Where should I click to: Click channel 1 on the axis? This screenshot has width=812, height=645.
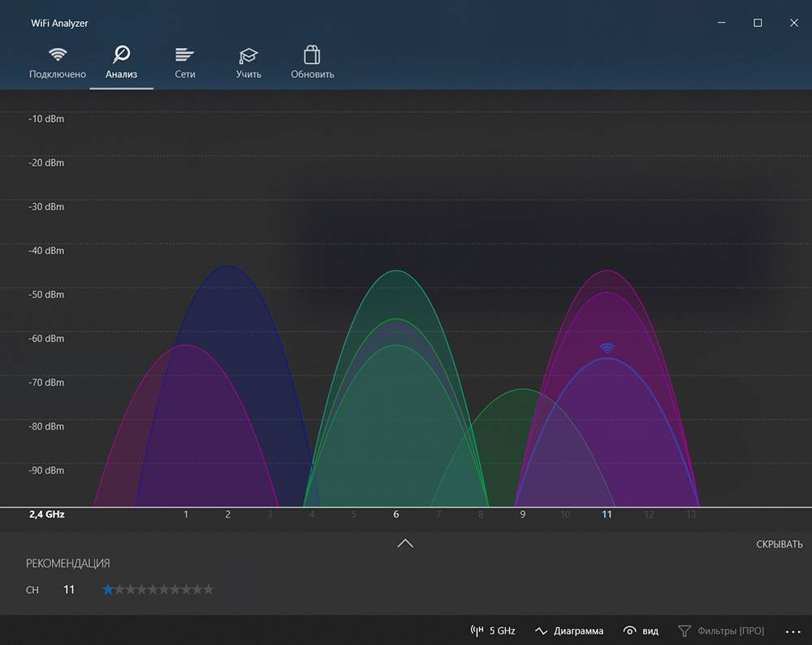point(186,514)
